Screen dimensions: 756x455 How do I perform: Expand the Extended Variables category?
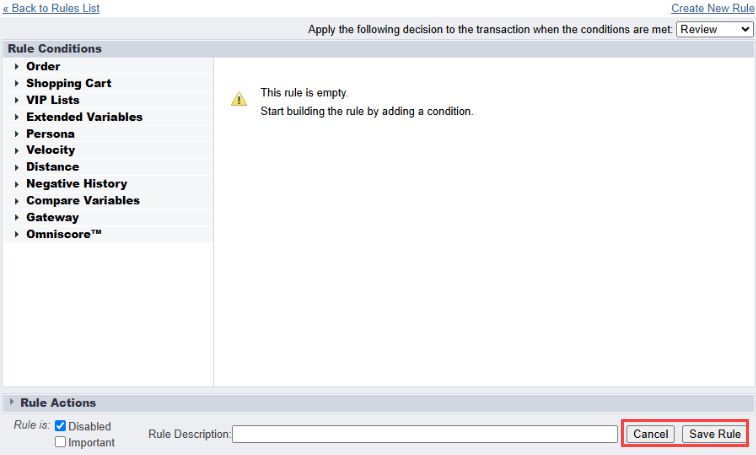108,117
